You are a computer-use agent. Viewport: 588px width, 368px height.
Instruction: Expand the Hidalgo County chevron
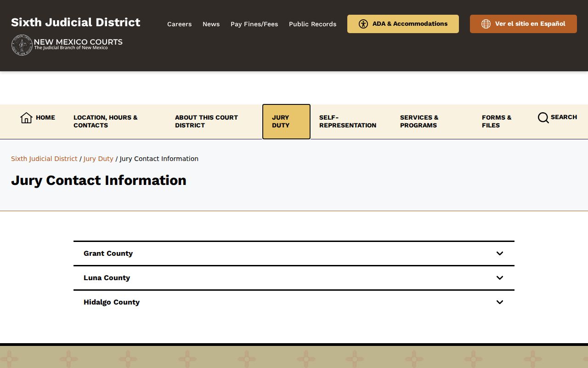(x=500, y=302)
